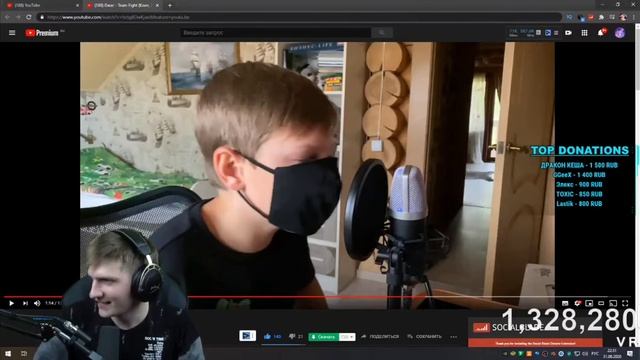Close the first YouTube tab
Screen dimensions: 640x360
(78, 5)
